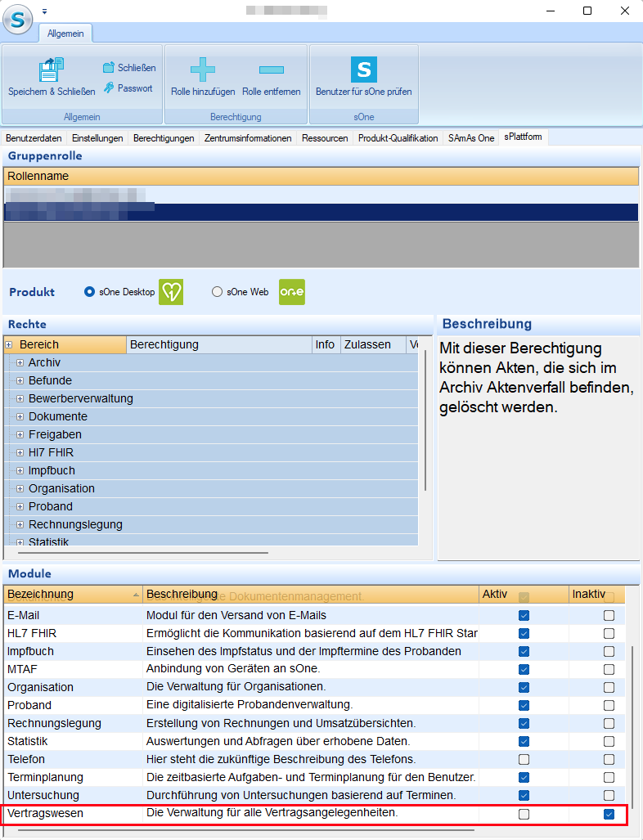
Task: Open the round S application menu button
Action: coord(18,20)
